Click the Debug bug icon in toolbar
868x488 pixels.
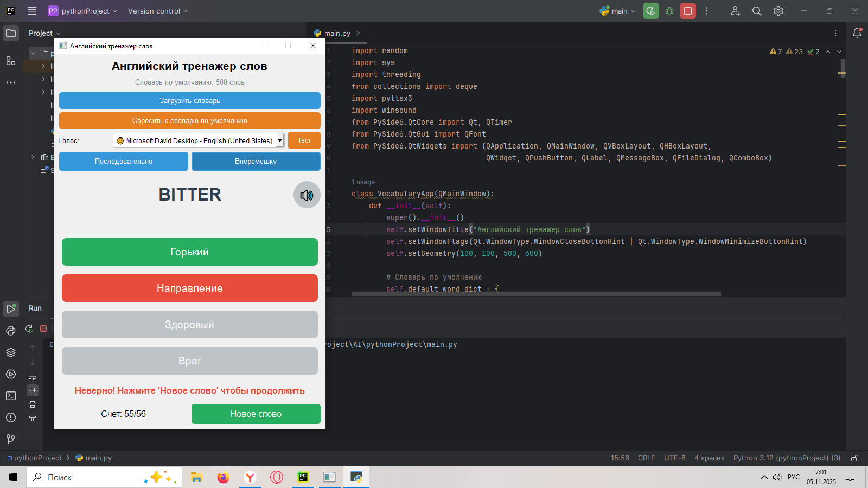pos(669,11)
